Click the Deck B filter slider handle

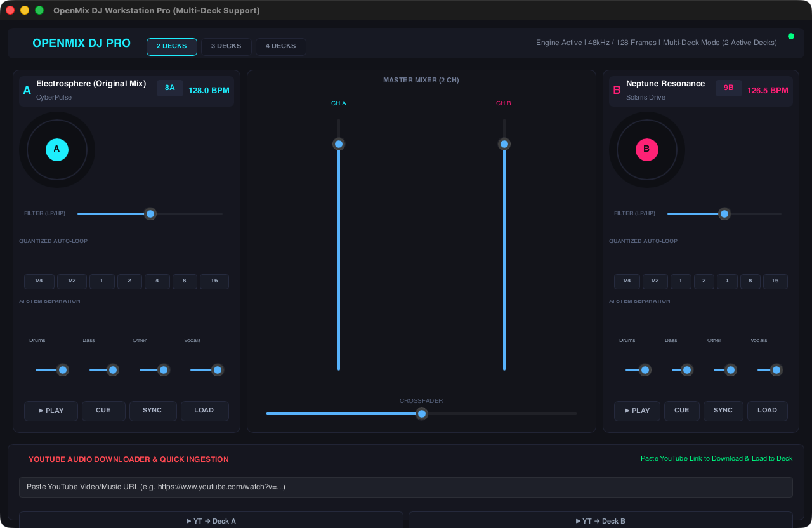pyautogui.click(x=724, y=214)
